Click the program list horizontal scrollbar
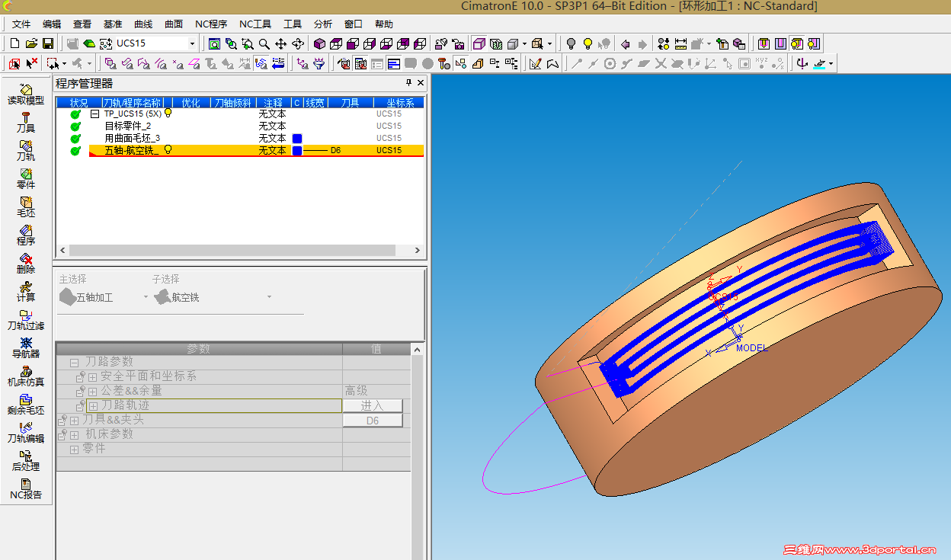 239,250
